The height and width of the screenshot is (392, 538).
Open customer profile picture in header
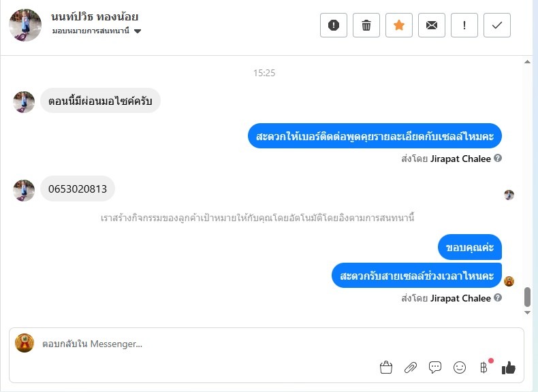(25, 25)
